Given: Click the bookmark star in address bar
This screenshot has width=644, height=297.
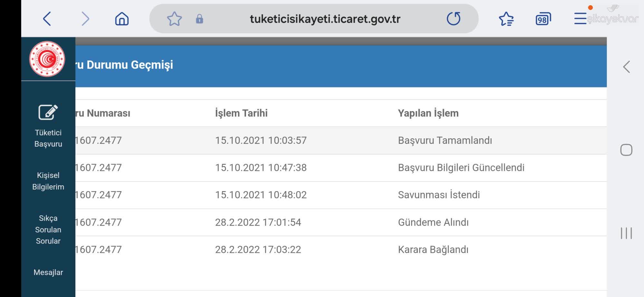Looking at the screenshot, I should (x=174, y=19).
